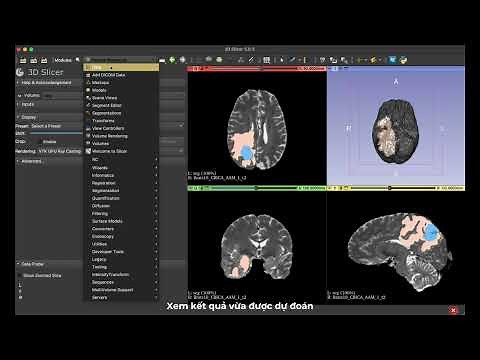Click the Shift slider in Display
The image size is (480, 360).
[56, 133]
